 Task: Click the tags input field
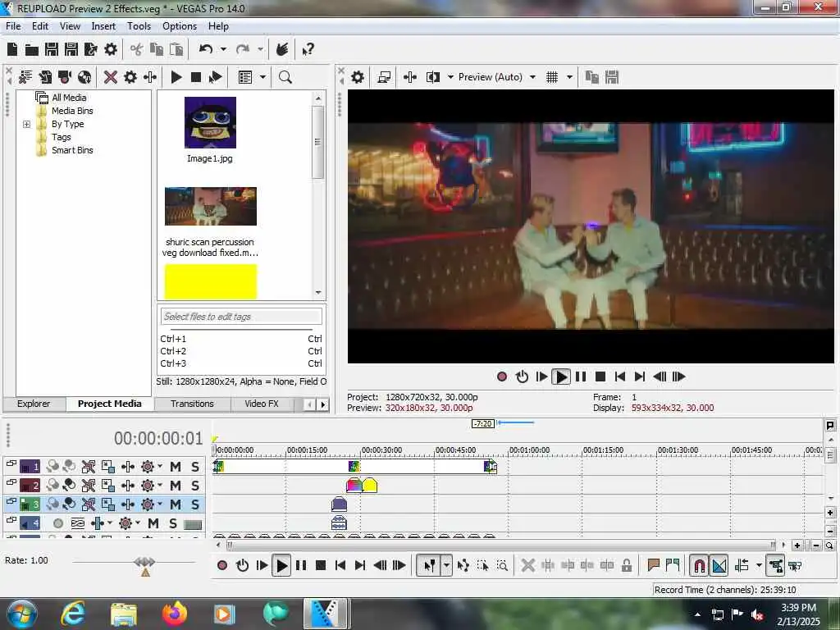pyautogui.click(x=241, y=317)
